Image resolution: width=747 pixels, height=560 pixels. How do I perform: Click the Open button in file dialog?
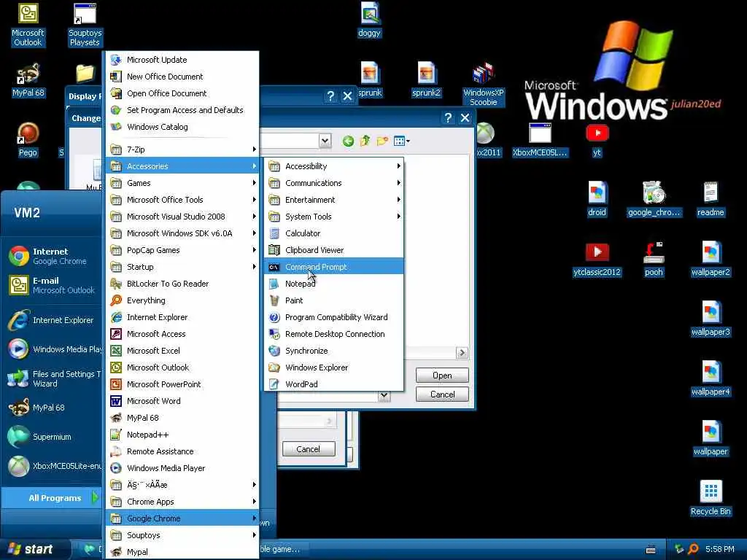442,376
